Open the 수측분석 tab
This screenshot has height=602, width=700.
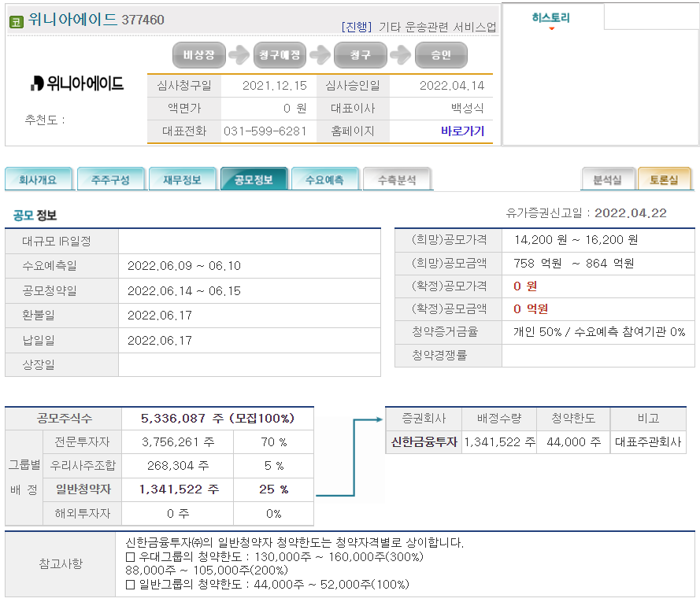tap(397, 179)
